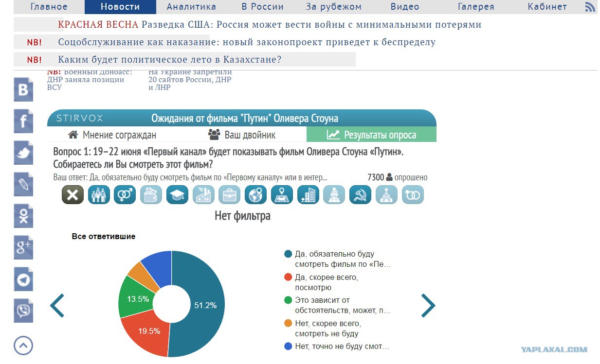Open the RSS feed icon
This screenshot has height=364, width=600.
pos(590,7)
